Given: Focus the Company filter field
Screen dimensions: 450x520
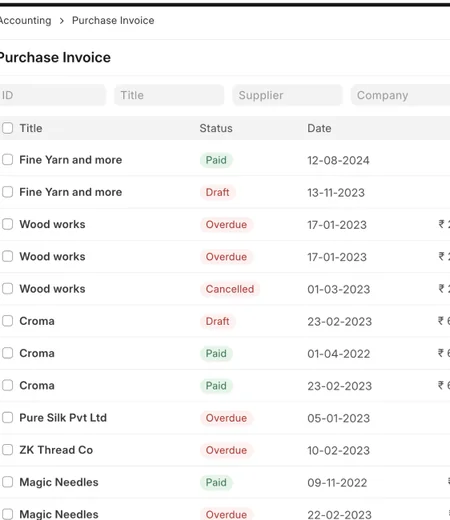Looking at the screenshot, I should pyautogui.click(x=400, y=95).
